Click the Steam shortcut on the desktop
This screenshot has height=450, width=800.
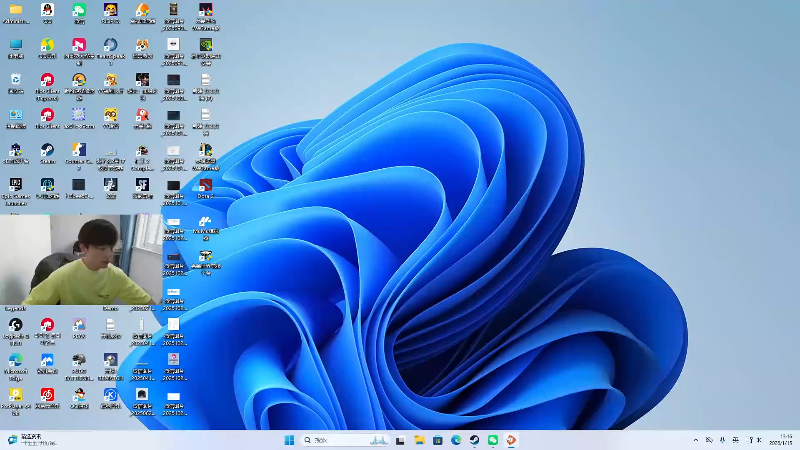[x=47, y=150]
